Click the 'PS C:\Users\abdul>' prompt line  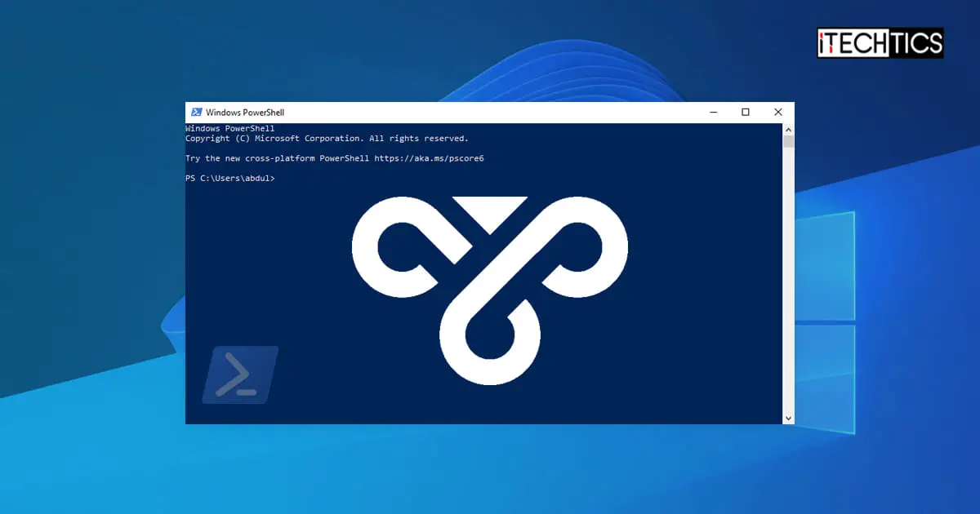[x=230, y=178]
